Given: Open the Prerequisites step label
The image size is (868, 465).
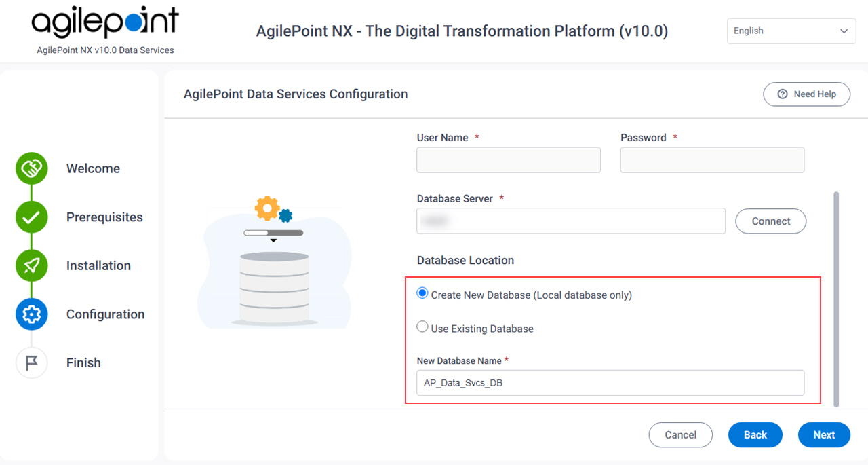Looking at the screenshot, I should pos(104,217).
